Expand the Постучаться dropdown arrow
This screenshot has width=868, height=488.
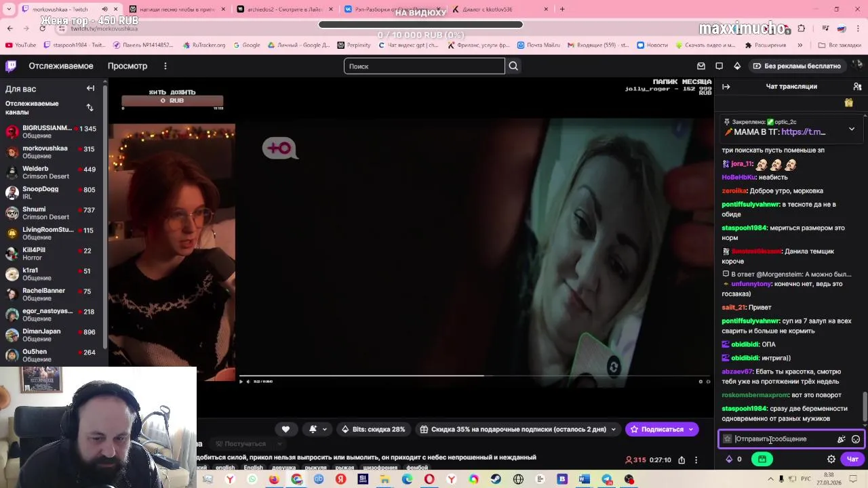point(279,444)
